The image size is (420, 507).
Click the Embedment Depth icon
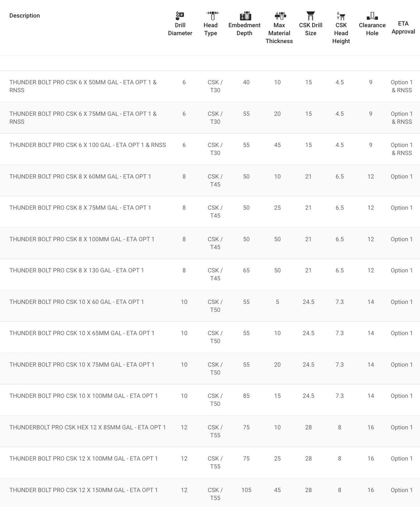[245, 16]
